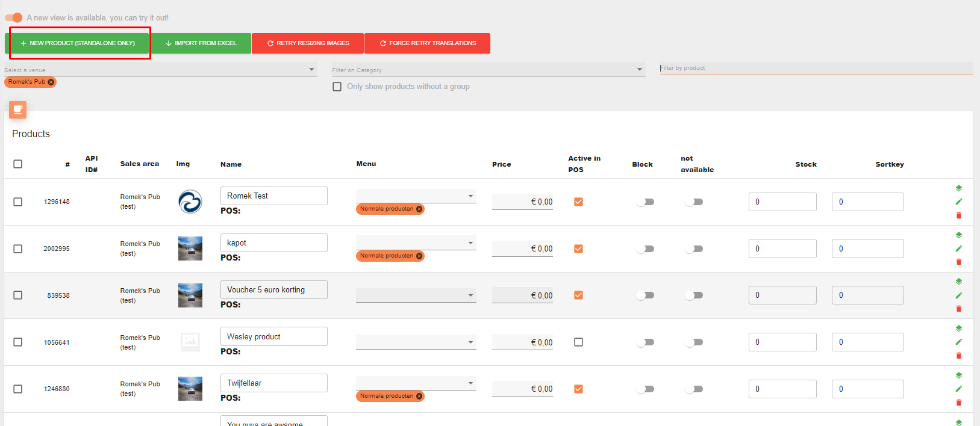Toggle not available switch for Romek Test
The image size is (980, 426).
tap(694, 202)
